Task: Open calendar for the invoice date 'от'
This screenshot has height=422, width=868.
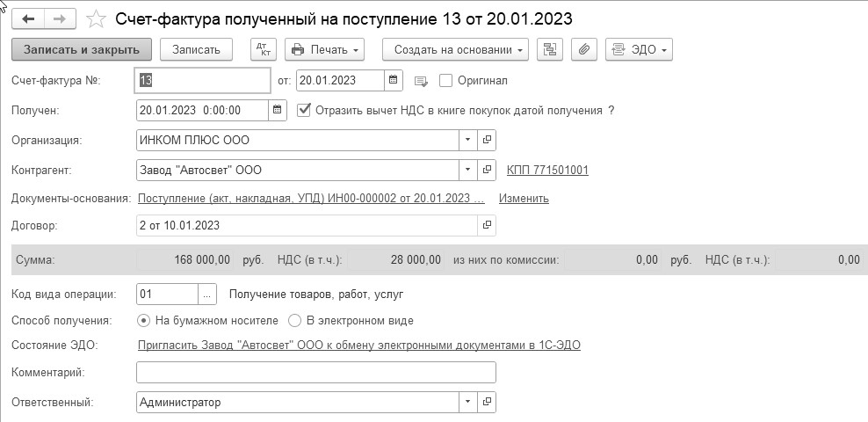Action: [393, 80]
